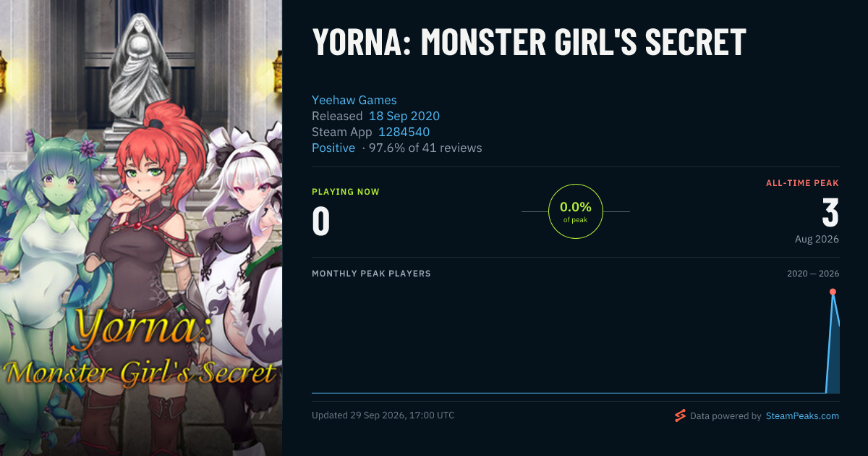Click the SteamPeaks logo icon
This screenshot has width=868, height=456.
point(680,415)
